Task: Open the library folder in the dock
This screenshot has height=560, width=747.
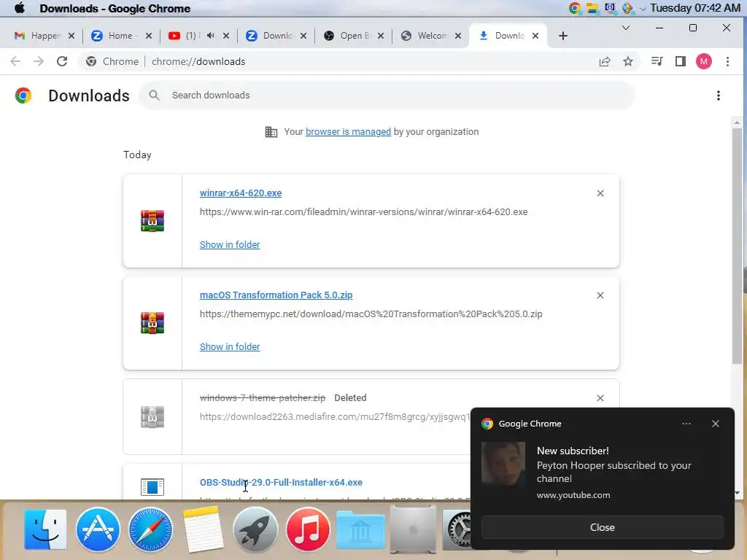Action: (x=360, y=529)
